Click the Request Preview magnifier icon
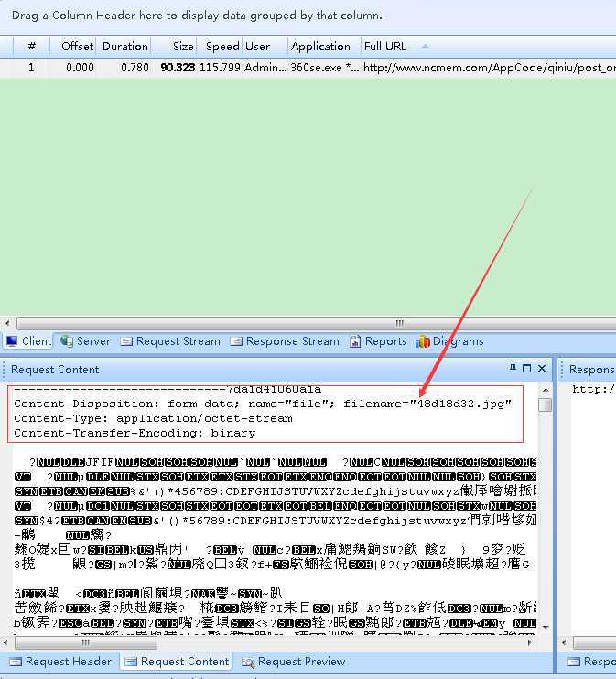616x679 pixels. coord(248,662)
